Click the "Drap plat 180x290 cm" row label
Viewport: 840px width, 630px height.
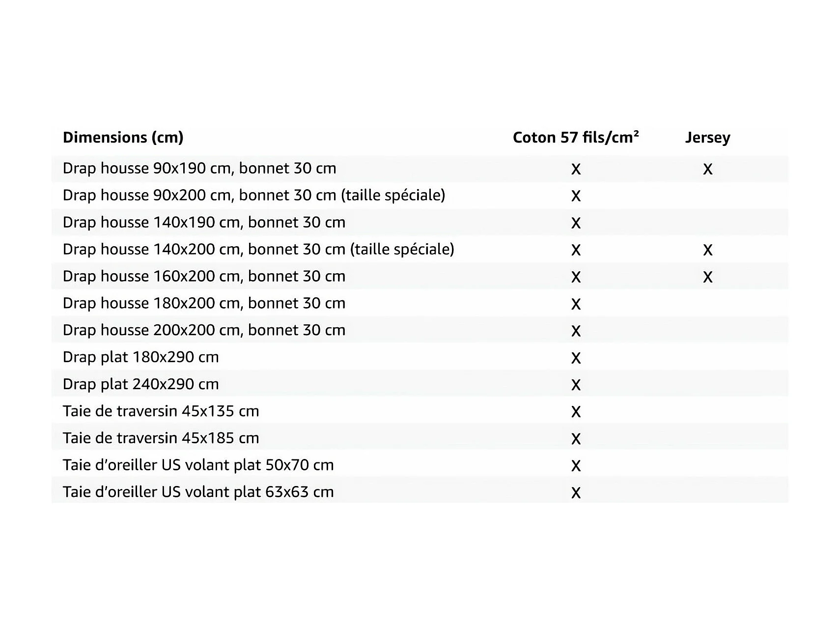(x=140, y=357)
